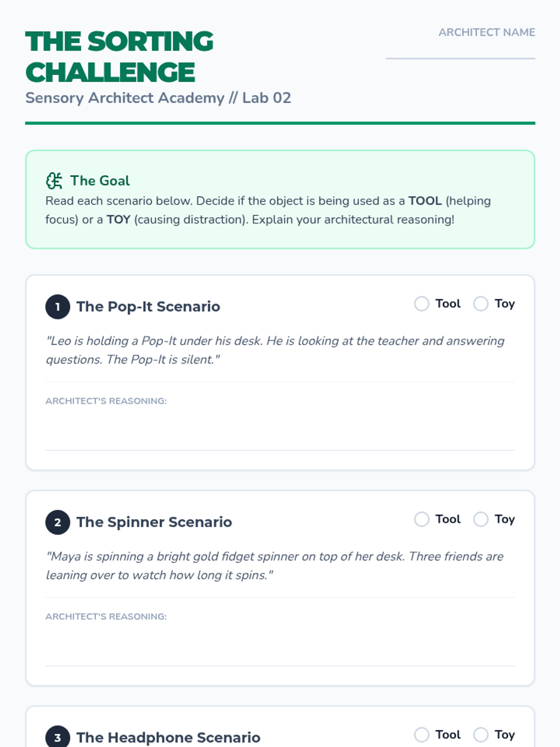This screenshot has height=747, width=560.
Task: Mark the Spinner Scenario as Tool
Action: point(421,519)
